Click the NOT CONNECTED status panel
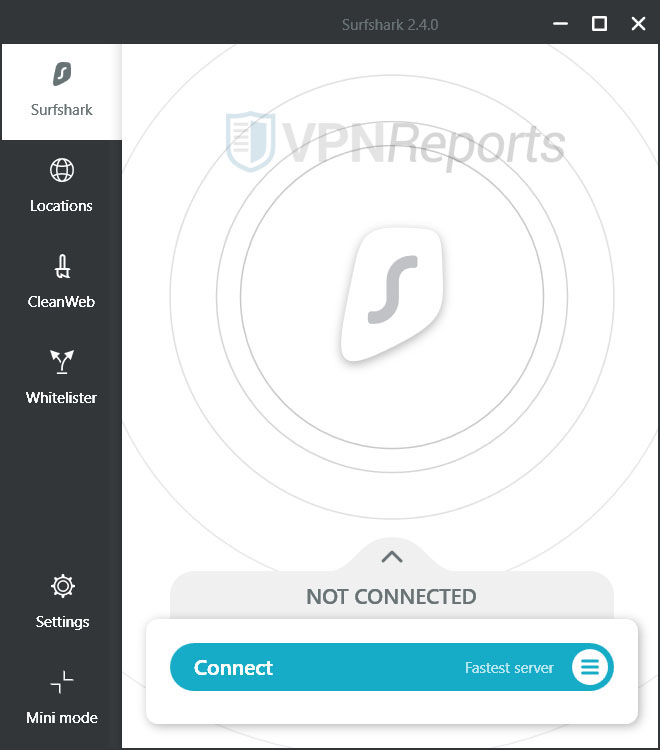660x750 pixels. pos(392,596)
